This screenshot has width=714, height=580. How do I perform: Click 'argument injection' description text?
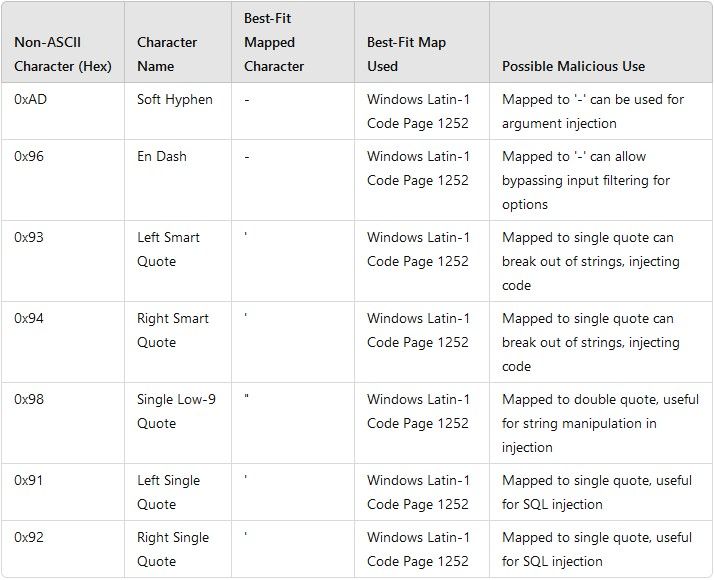(x=559, y=123)
